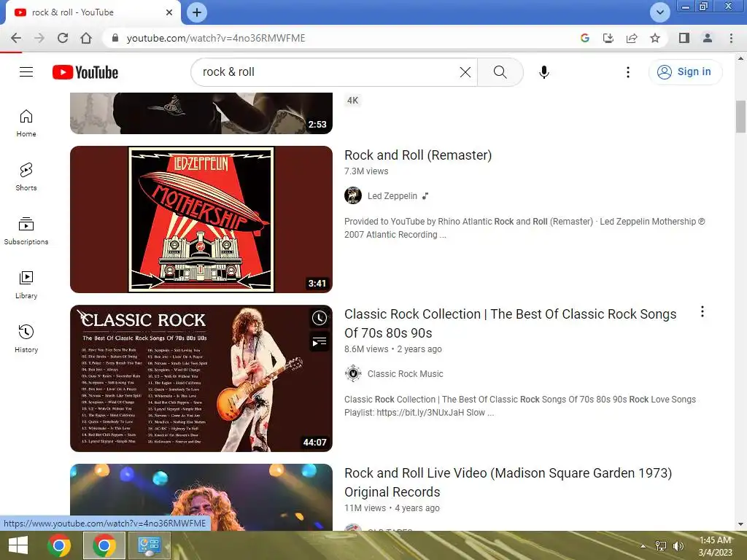Go back with browser back arrow
The width and height of the screenshot is (747, 560).
16,38
